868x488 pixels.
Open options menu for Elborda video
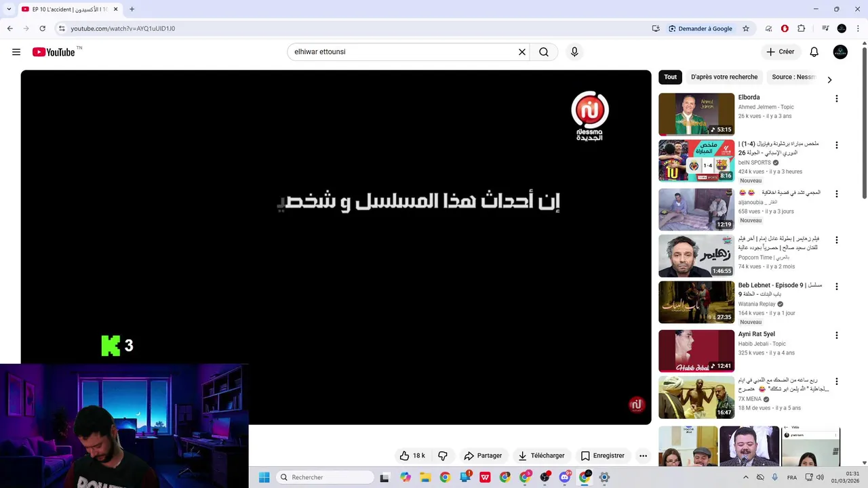coord(836,98)
